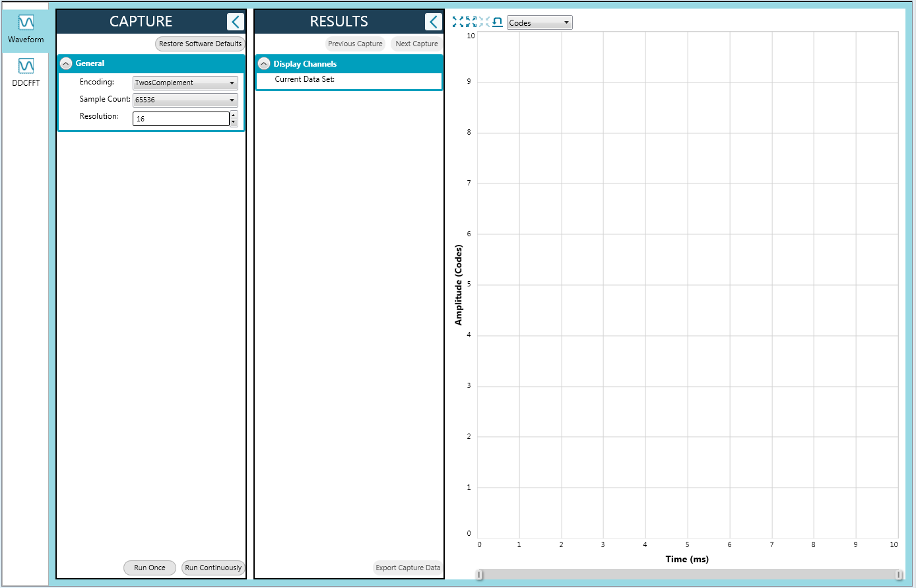Click the Export Capture Data button
The height and width of the screenshot is (588, 916).
407,568
